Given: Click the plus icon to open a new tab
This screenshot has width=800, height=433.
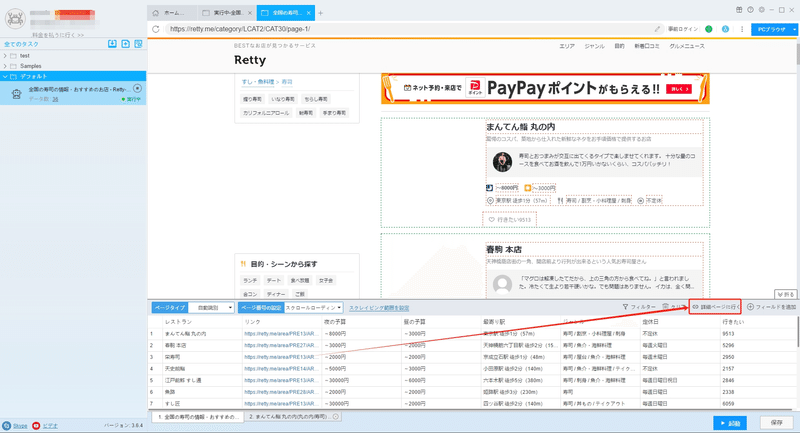Looking at the screenshot, I should 320,13.
